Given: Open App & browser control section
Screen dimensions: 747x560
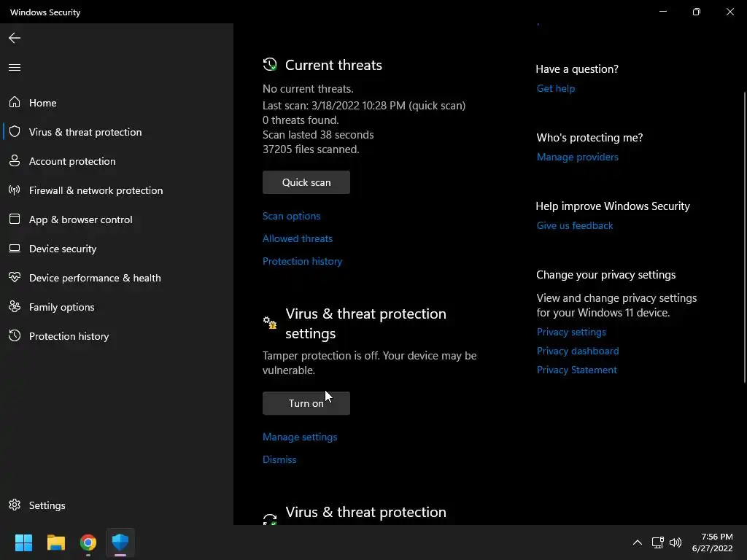Looking at the screenshot, I should 117,219.
